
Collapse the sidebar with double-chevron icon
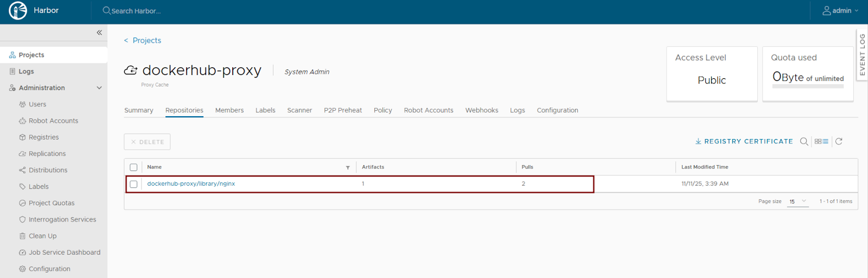(x=99, y=33)
